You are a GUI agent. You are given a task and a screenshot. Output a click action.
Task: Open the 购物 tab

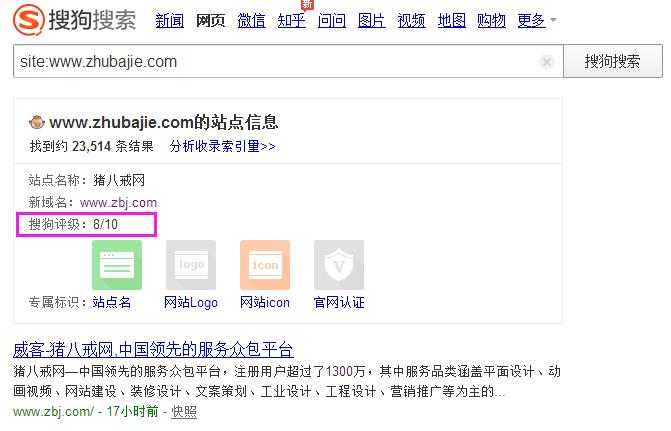pos(491,21)
